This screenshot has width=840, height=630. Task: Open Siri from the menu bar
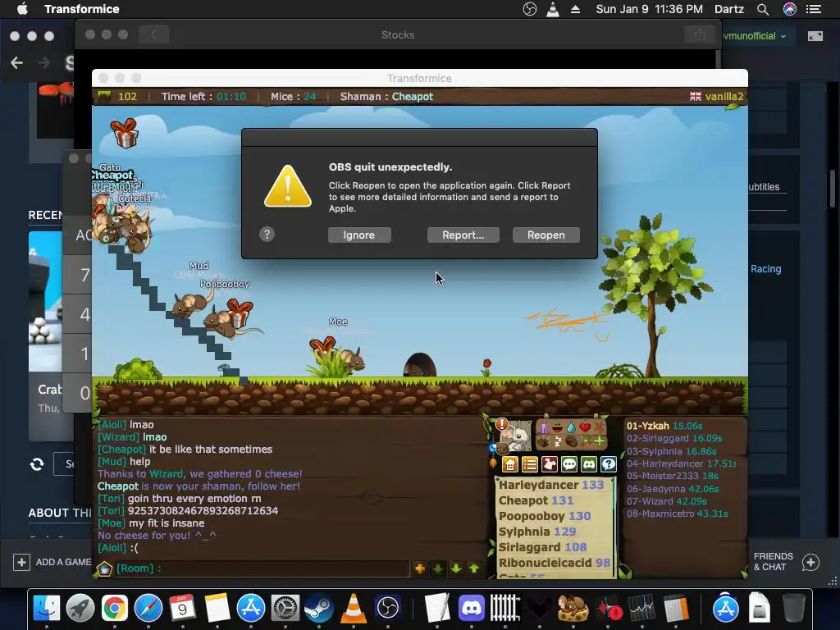click(790, 9)
